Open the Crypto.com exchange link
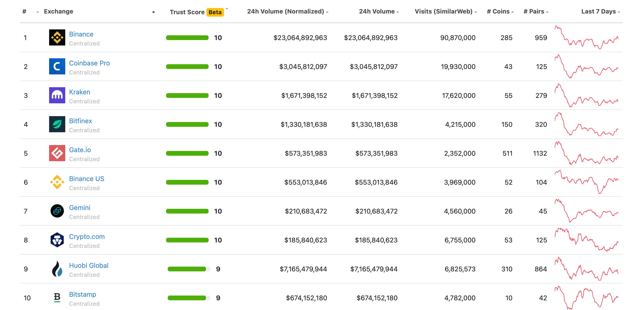This screenshot has height=310, width=644. [x=87, y=237]
